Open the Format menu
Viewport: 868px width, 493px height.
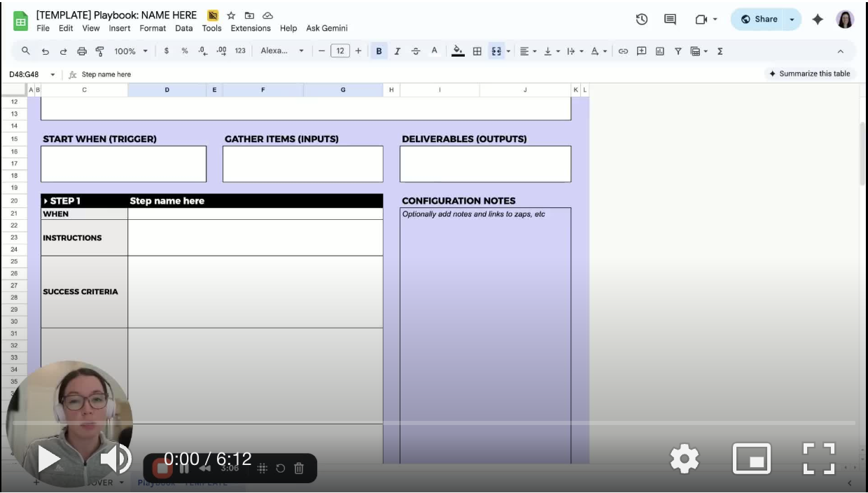coord(151,28)
